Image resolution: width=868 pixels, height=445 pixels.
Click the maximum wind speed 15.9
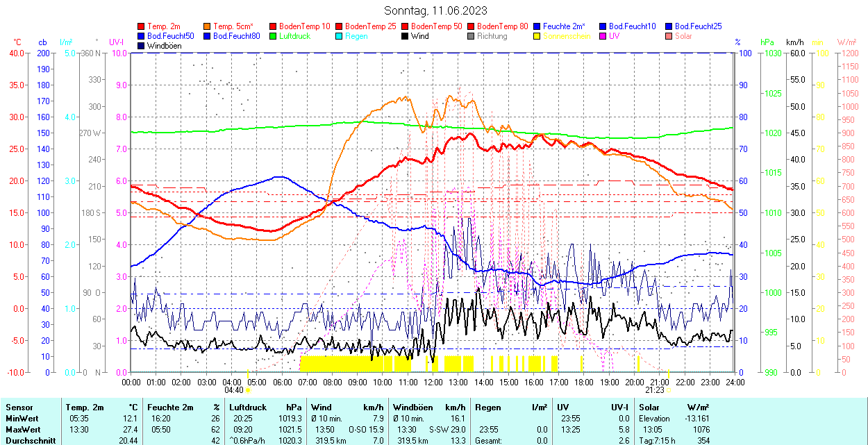click(x=376, y=430)
